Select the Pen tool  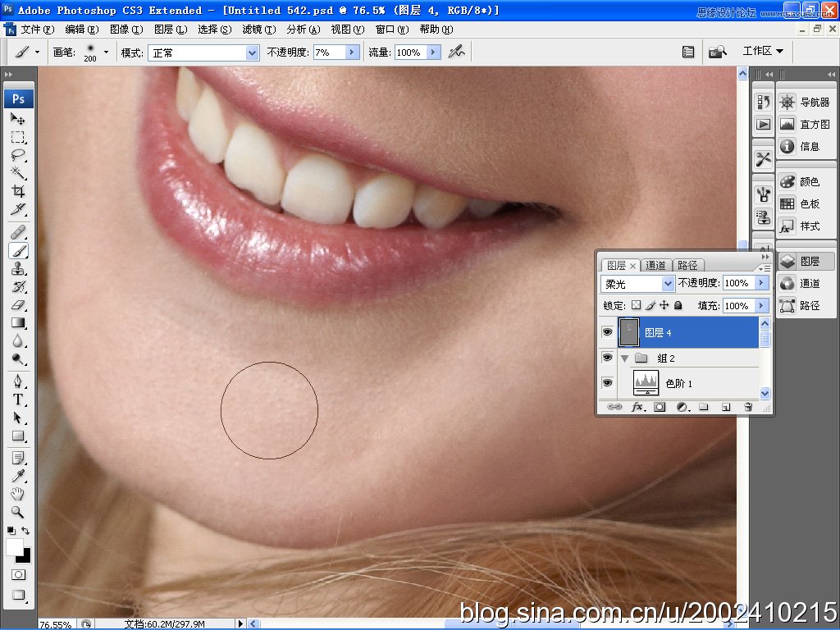tap(18, 381)
